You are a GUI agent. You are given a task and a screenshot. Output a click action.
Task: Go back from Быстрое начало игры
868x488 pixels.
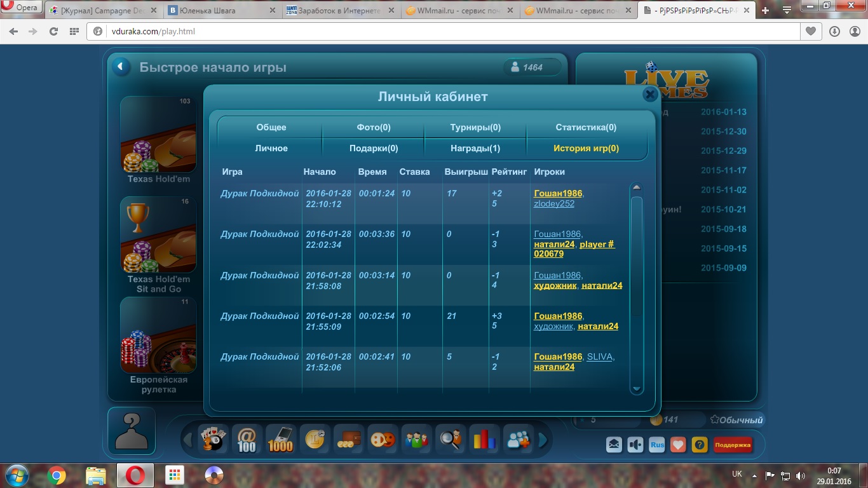120,67
